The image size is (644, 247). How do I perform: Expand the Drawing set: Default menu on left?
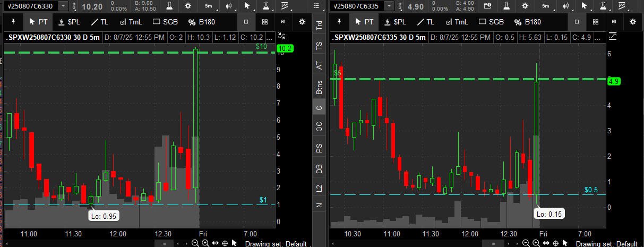coord(276,244)
